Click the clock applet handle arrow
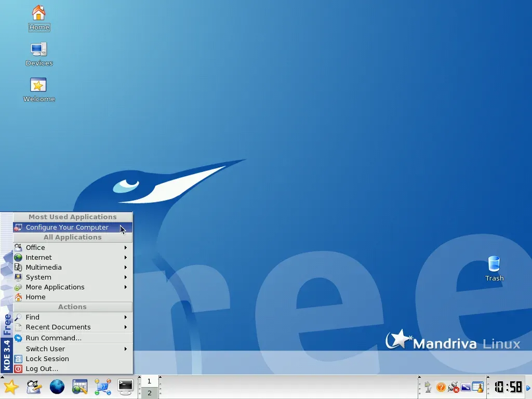Screen dimensions: 532x399 pyautogui.click(x=488, y=377)
